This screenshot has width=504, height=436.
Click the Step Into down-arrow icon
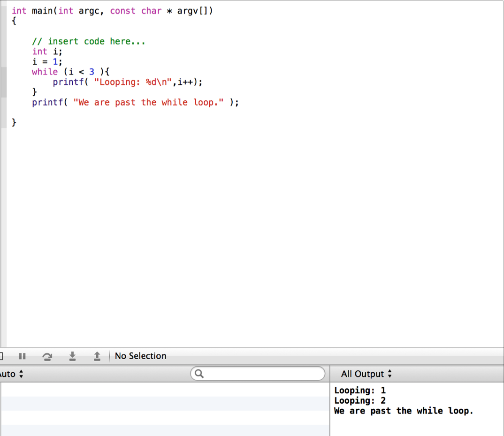coord(72,356)
